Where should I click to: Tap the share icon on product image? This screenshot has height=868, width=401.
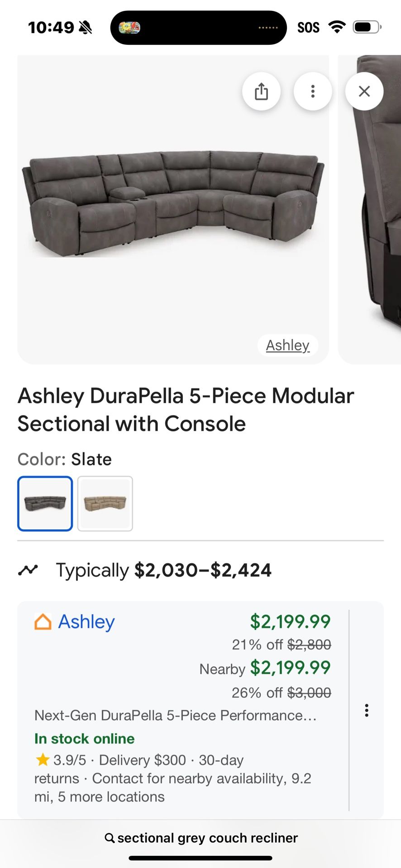pos(261,91)
